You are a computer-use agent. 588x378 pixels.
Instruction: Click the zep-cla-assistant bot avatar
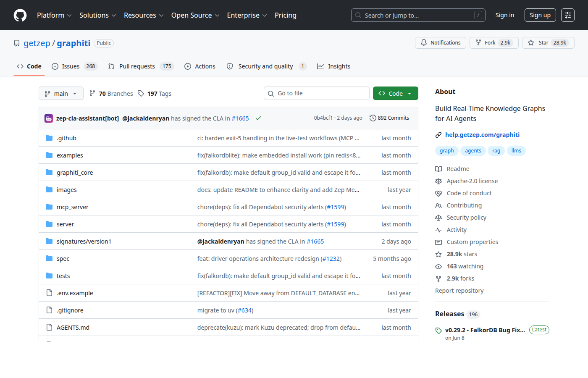[49, 118]
